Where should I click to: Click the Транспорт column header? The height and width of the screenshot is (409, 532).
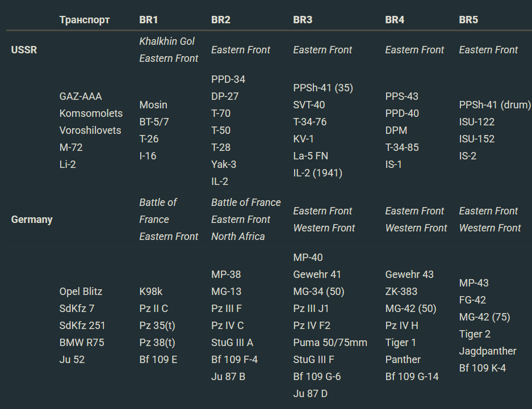(x=85, y=20)
